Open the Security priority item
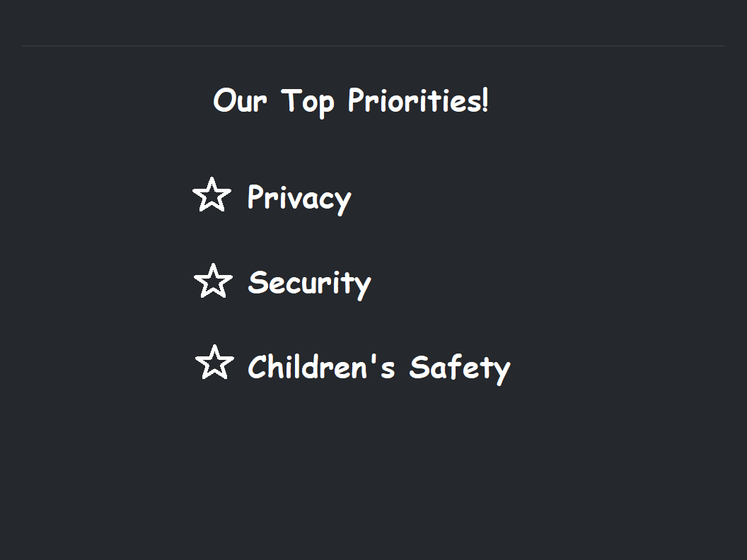 (310, 284)
